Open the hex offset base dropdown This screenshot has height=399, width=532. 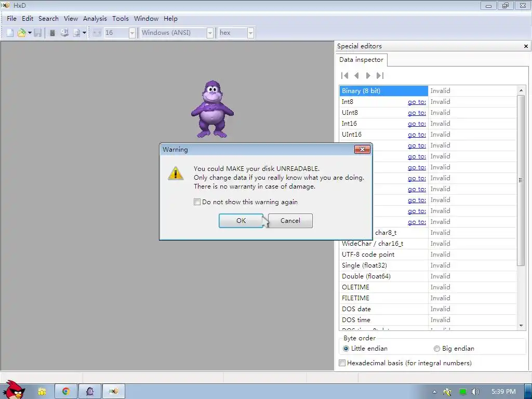point(250,33)
